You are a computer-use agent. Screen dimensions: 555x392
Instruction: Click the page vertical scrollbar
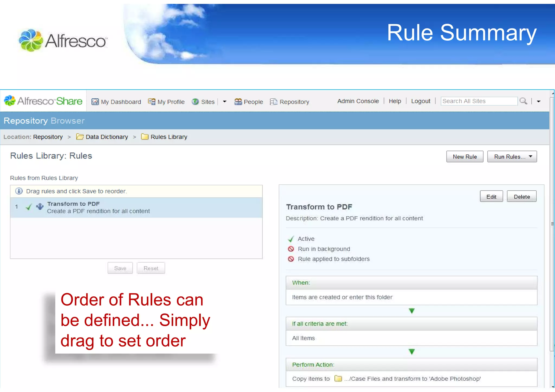click(552, 224)
